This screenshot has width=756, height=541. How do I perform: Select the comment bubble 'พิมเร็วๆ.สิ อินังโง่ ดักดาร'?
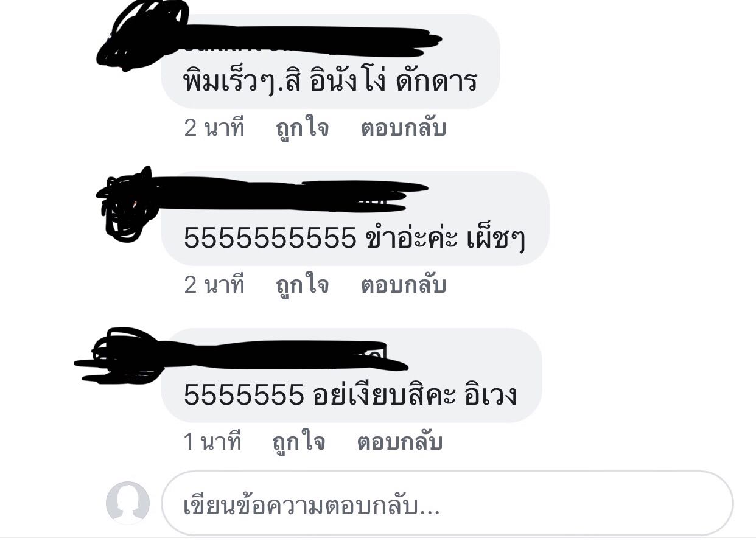point(331,61)
